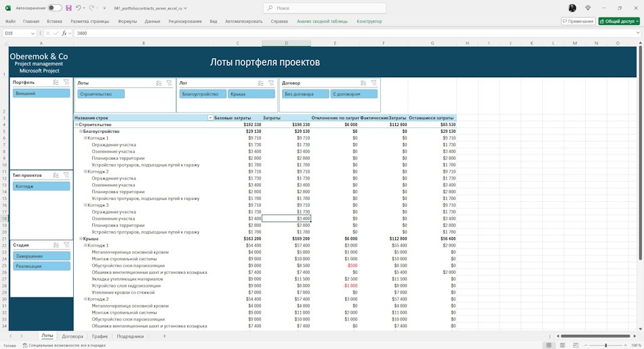Image resolution: width=644 pixels, height=349 pixels.
Task: Clear filter on the Лот slicer
Action: 271,83
